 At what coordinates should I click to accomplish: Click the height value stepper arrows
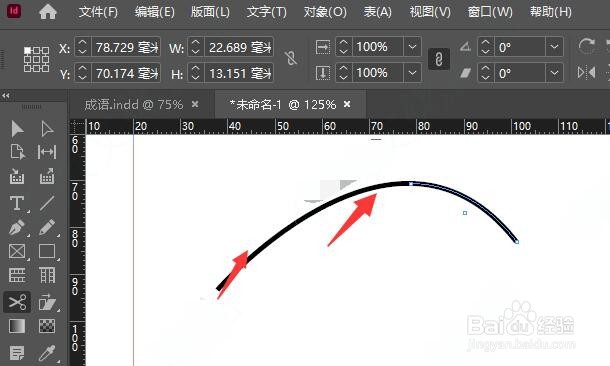[x=196, y=73]
